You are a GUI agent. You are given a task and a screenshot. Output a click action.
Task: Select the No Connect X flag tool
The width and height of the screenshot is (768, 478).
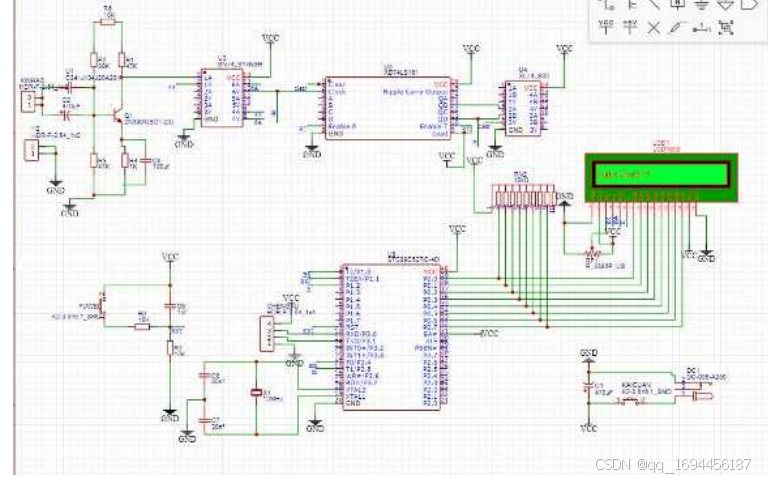pyautogui.click(x=654, y=27)
